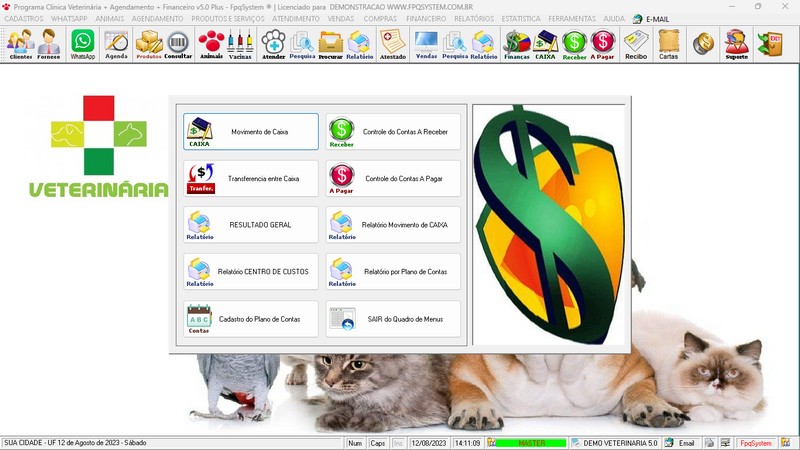Click the E-MAIL menu item

(x=651, y=19)
